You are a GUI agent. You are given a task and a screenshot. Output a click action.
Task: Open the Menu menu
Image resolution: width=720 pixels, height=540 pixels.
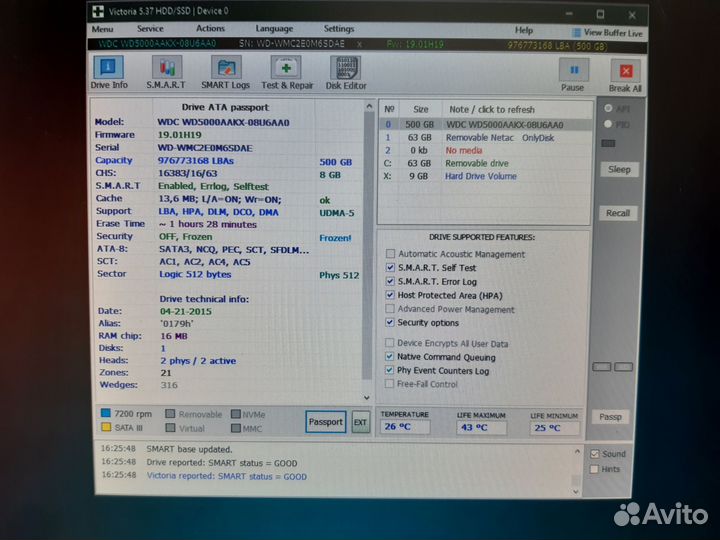coord(102,29)
